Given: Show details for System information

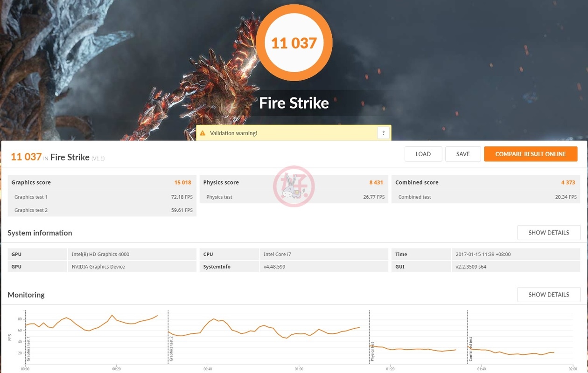Looking at the screenshot, I should 549,233.
